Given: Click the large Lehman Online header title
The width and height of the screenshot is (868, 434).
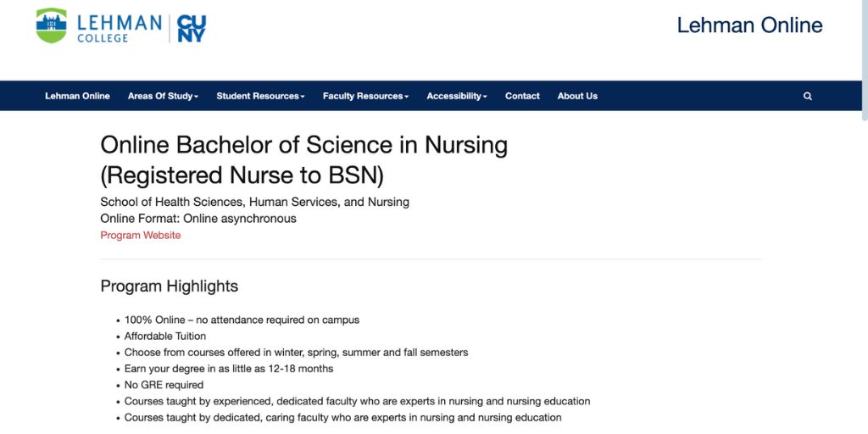Looking at the screenshot, I should (749, 25).
